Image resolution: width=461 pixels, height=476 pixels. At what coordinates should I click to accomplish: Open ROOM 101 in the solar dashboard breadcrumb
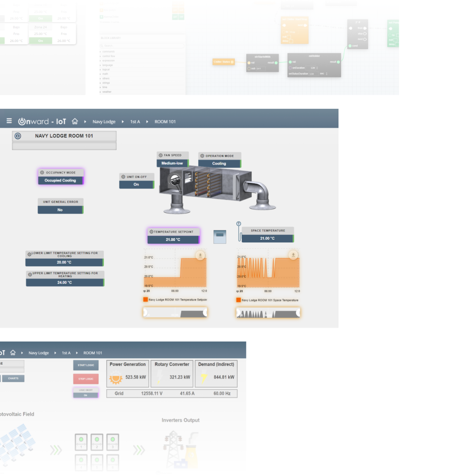(x=93, y=353)
